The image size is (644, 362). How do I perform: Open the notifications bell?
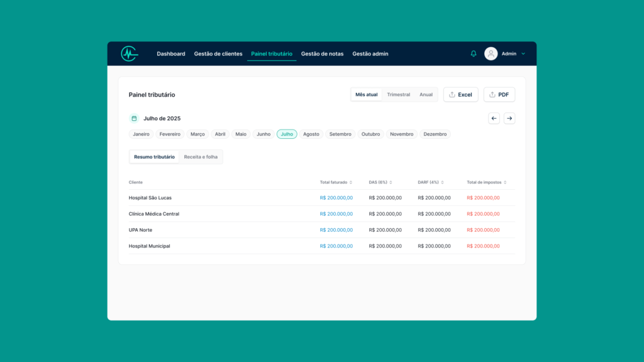click(474, 54)
